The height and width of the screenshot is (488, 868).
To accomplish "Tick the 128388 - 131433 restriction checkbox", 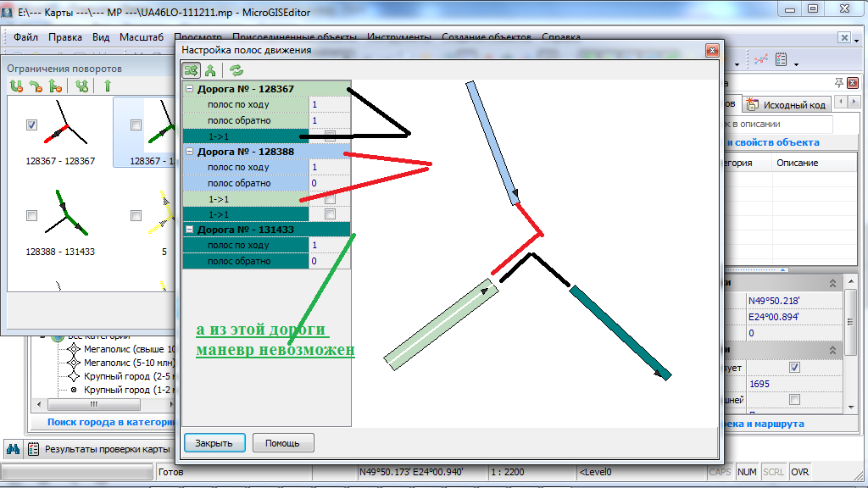I will 31,215.
